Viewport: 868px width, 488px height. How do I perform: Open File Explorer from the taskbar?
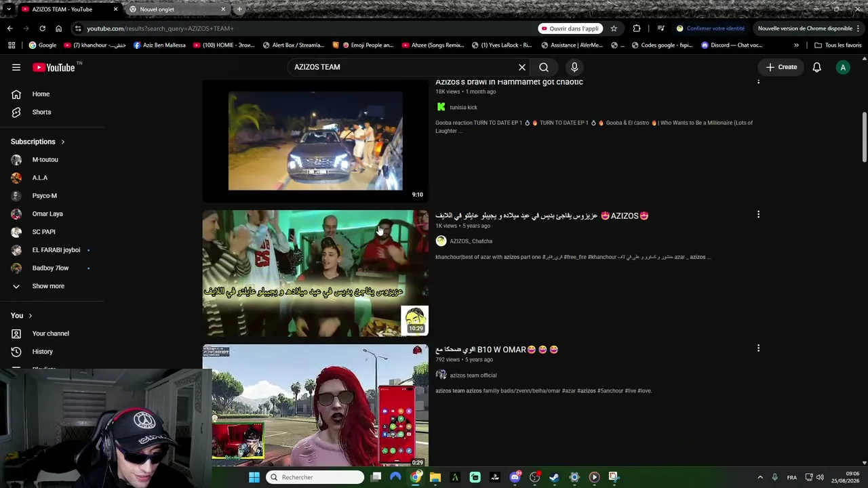pos(435,477)
